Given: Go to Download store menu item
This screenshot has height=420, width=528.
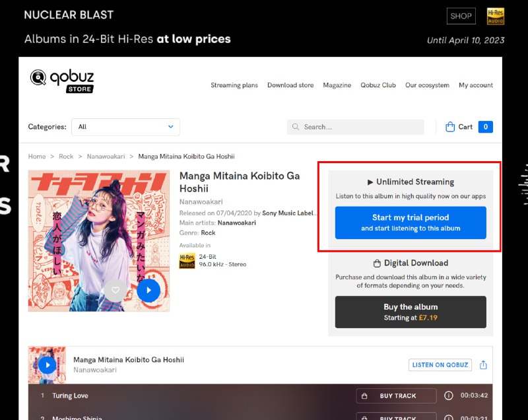Looking at the screenshot, I should pos(290,85).
